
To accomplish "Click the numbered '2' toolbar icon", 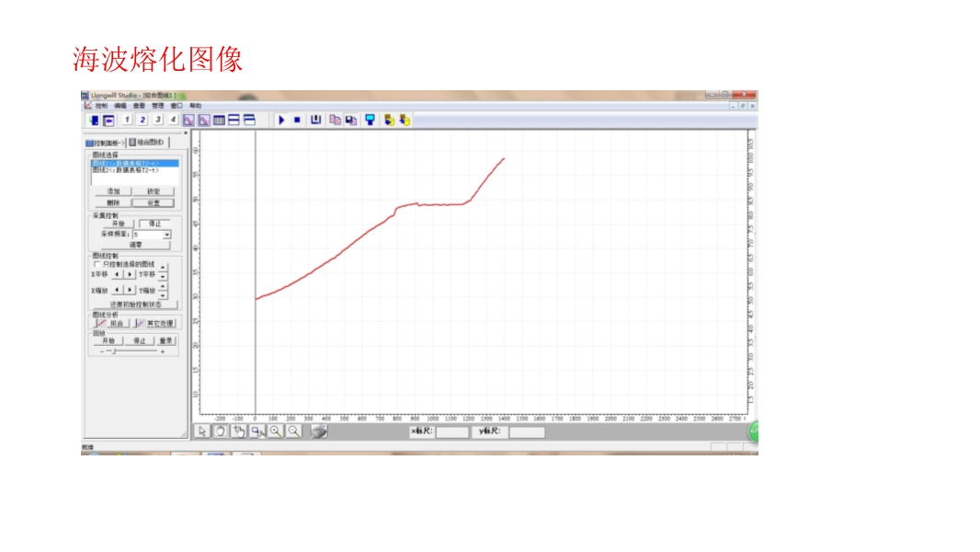I will pyautogui.click(x=142, y=120).
